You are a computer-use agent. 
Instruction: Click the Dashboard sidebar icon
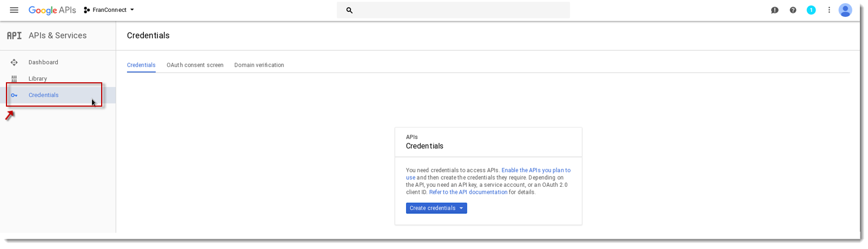click(14, 62)
